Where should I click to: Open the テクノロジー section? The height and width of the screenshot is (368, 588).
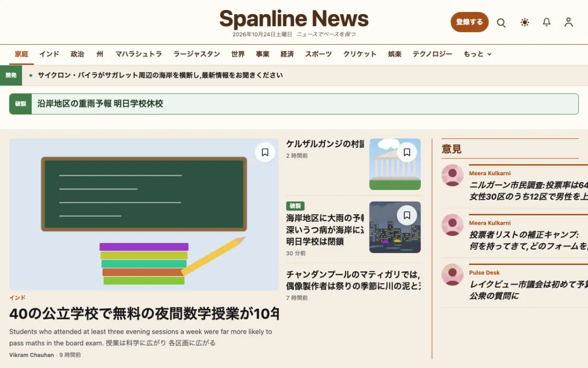[x=433, y=54]
